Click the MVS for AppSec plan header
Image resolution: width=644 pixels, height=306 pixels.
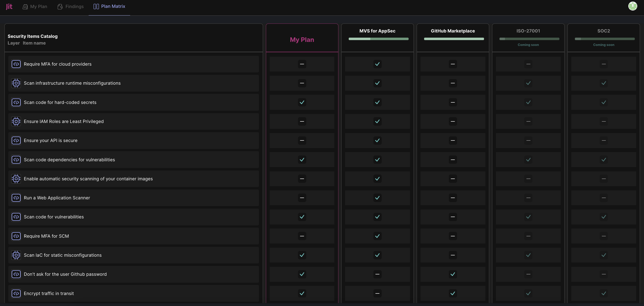377,31
